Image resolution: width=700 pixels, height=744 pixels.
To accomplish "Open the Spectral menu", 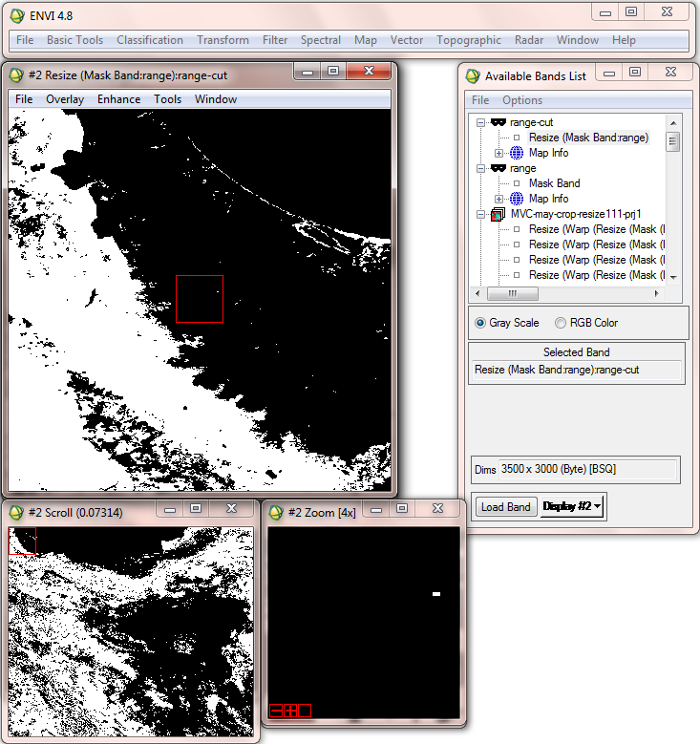I will tap(321, 40).
